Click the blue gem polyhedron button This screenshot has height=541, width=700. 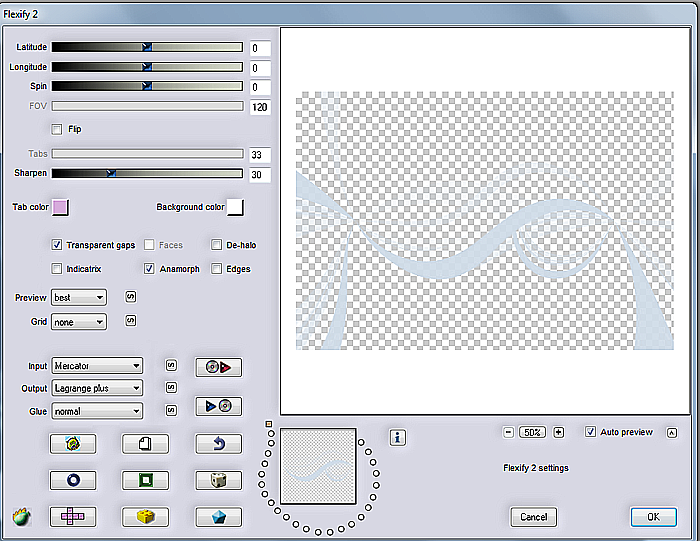click(x=218, y=517)
